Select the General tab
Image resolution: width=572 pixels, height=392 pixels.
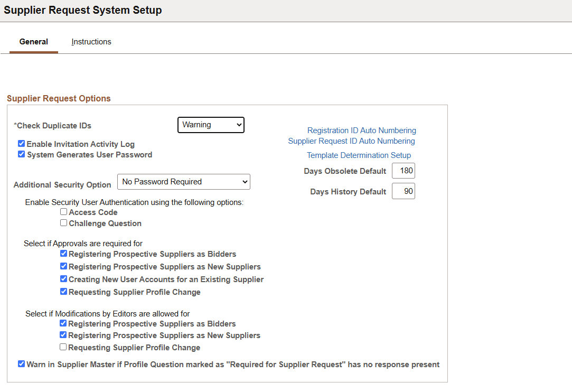(x=33, y=42)
